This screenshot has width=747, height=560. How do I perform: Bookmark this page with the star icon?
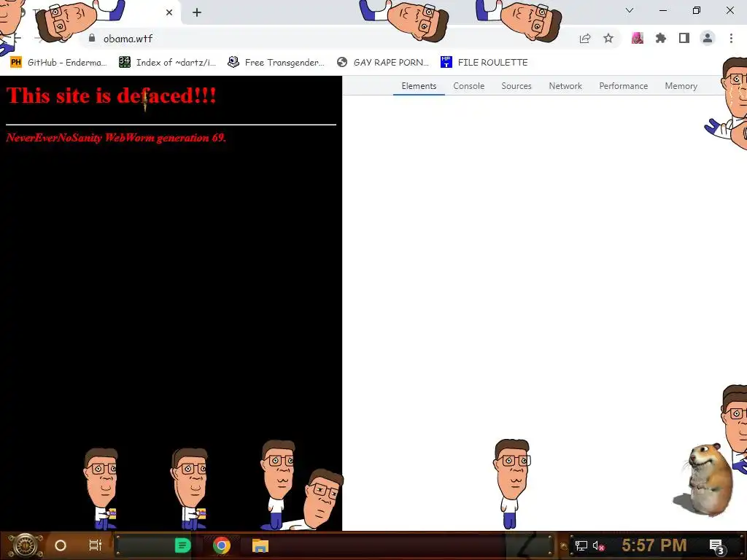[608, 38]
